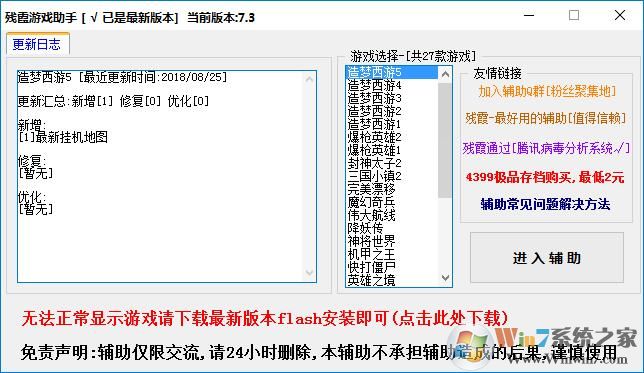644x373 pixels.
Task: Select 造梦西游4 in the game list
Action: pyautogui.click(x=392, y=85)
